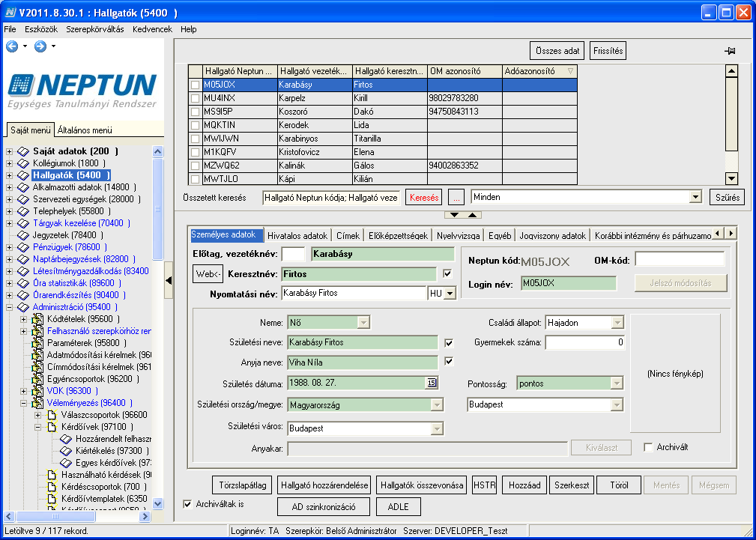The width and height of the screenshot is (756, 540).
Task: Open the Eszközök menu
Action: (41, 29)
